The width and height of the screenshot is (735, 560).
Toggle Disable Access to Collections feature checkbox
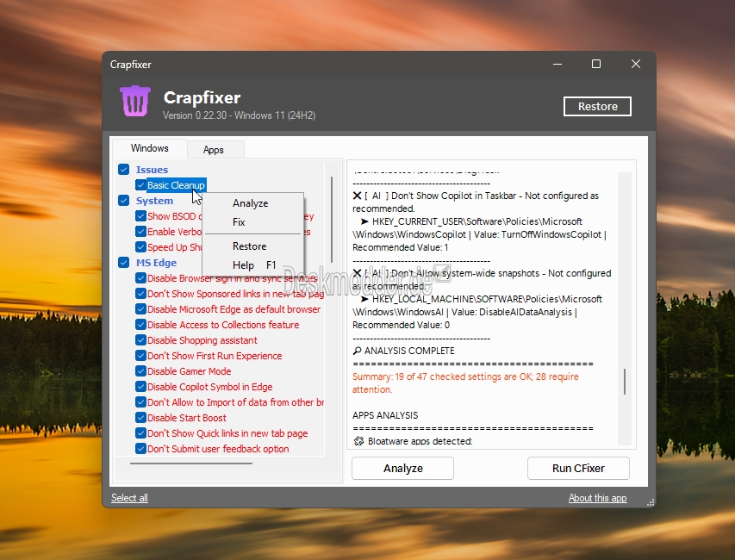pyautogui.click(x=140, y=325)
